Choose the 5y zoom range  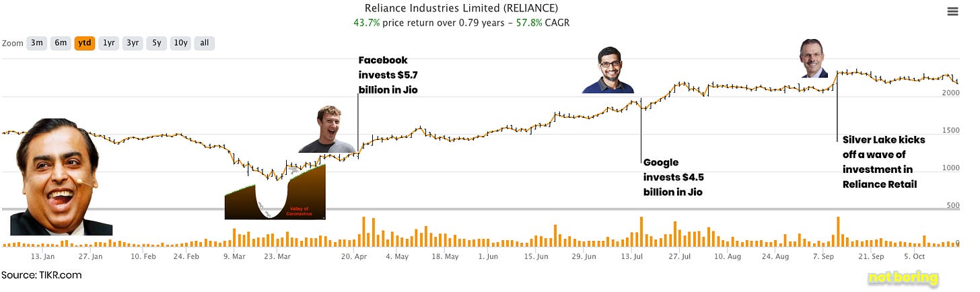(156, 43)
